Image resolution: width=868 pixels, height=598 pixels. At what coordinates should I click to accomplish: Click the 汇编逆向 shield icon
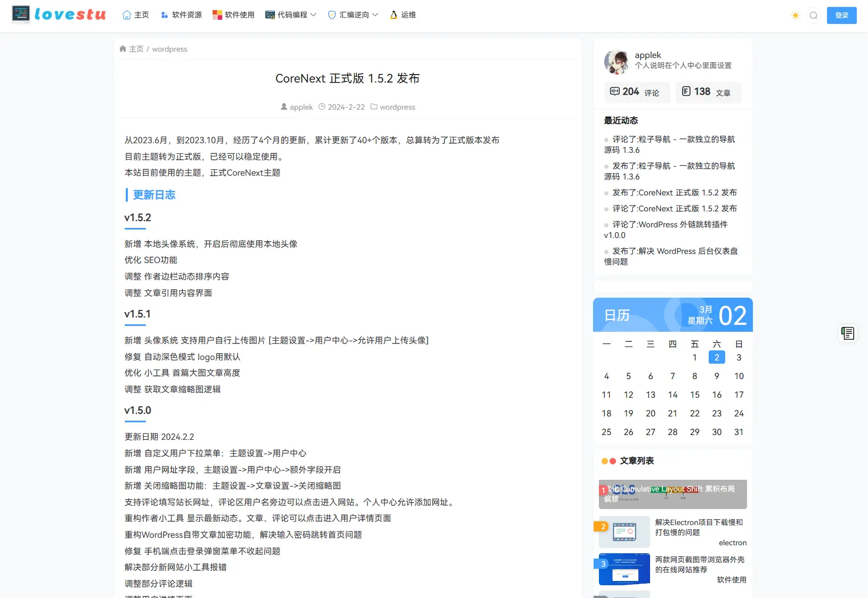pos(331,14)
